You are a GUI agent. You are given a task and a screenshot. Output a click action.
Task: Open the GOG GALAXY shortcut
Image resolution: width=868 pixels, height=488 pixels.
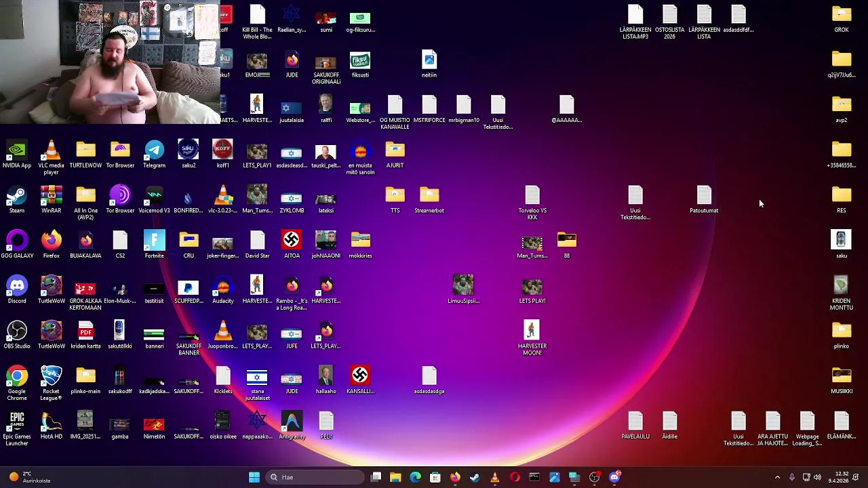pos(17,245)
